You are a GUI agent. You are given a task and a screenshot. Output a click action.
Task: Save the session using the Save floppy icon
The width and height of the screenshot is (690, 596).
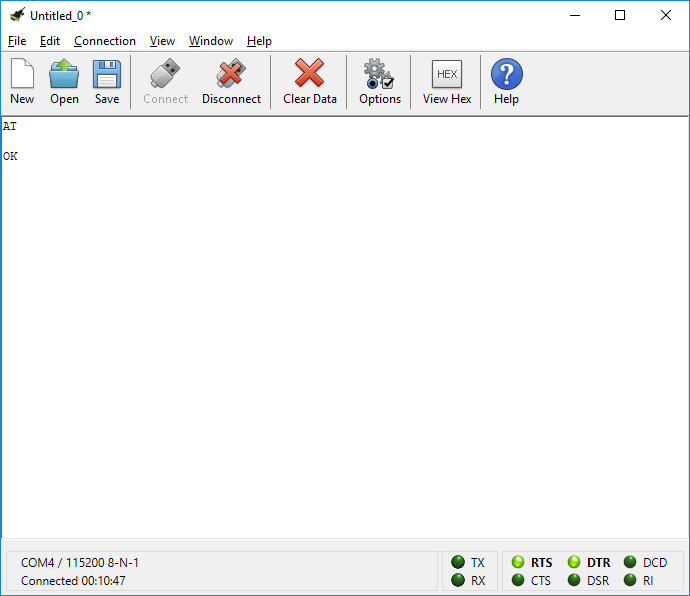coord(107,74)
